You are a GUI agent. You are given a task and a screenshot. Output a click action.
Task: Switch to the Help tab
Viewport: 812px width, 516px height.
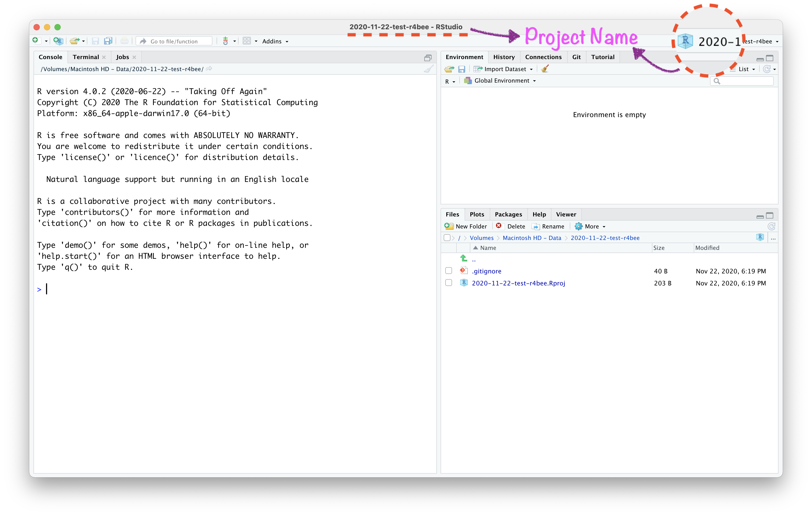539,214
